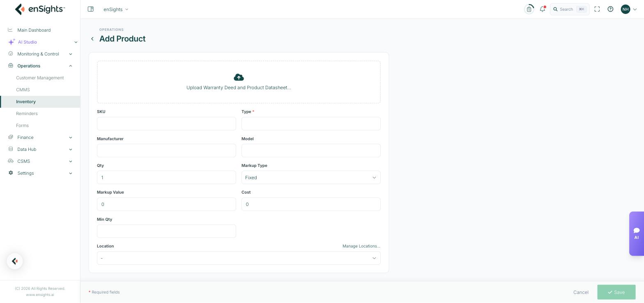Expand the Settings section chevron
Screen dimensions: 644x303
click(71, 173)
